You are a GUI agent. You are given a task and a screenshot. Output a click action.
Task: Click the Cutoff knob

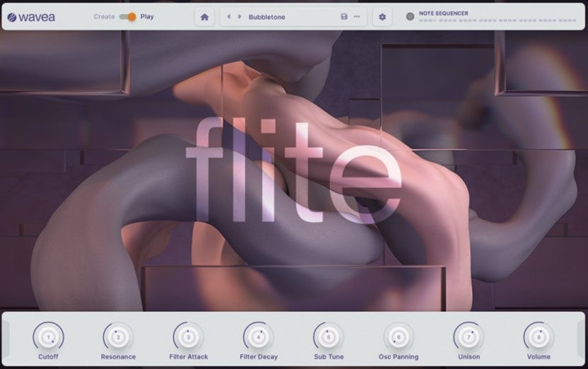[x=48, y=337]
